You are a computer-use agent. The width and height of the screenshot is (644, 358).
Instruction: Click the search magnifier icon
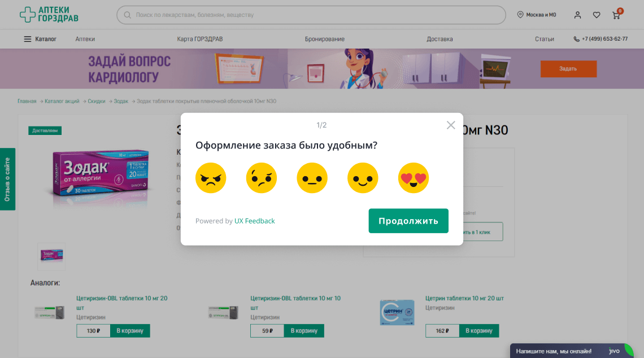coord(127,15)
